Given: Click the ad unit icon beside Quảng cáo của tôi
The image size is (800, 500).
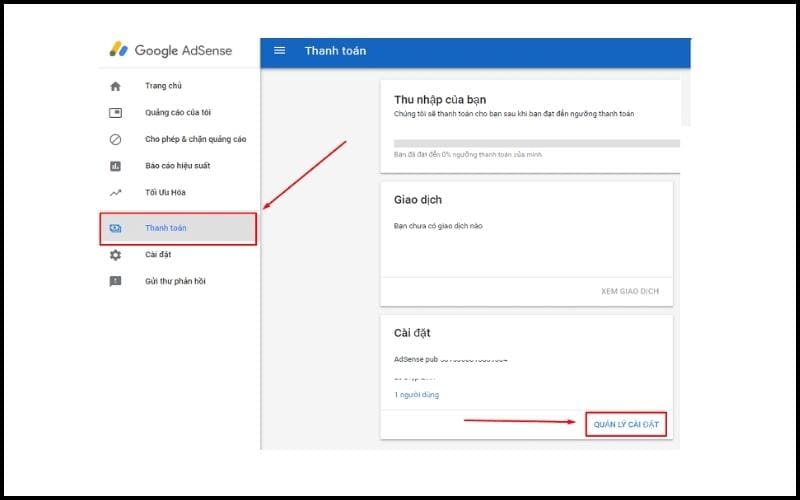Looking at the screenshot, I should [115, 113].
